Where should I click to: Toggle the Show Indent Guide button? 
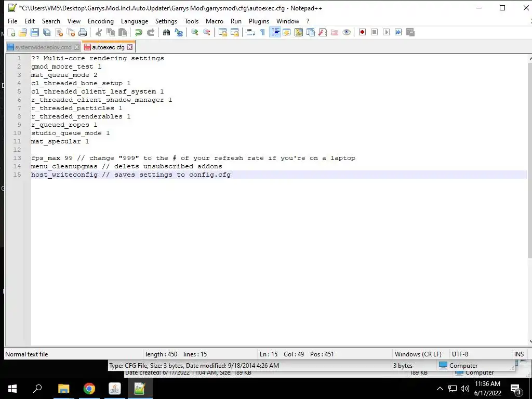[275, 32]
